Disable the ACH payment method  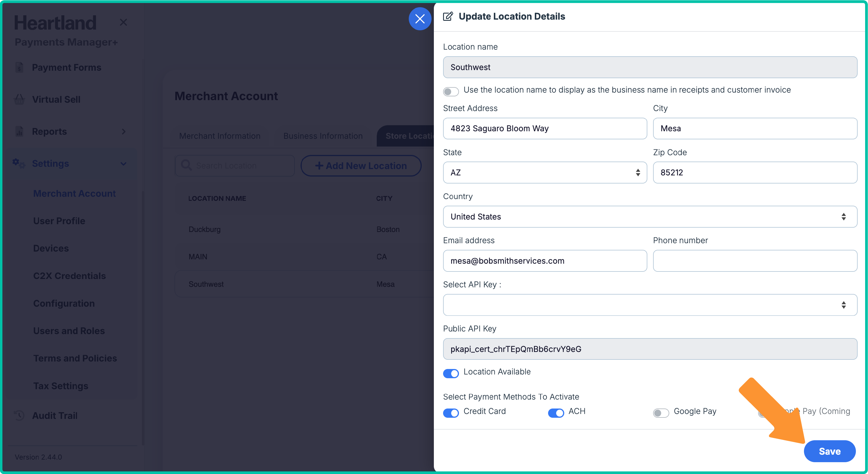(556, 413)
